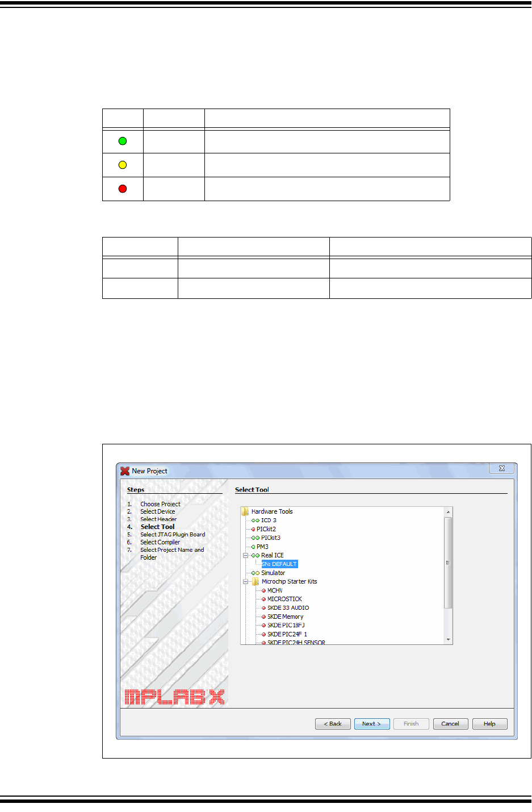This screenshot has height=812, width=532.
Task: Click the red light beside SKDE PIC24F 1
Action: [x=263, y=634]
